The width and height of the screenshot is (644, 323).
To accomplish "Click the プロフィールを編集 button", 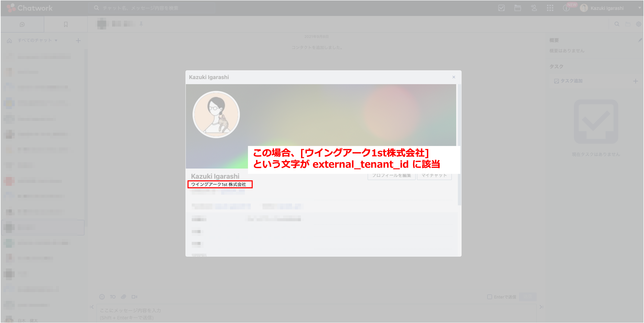I will point(392,176).
